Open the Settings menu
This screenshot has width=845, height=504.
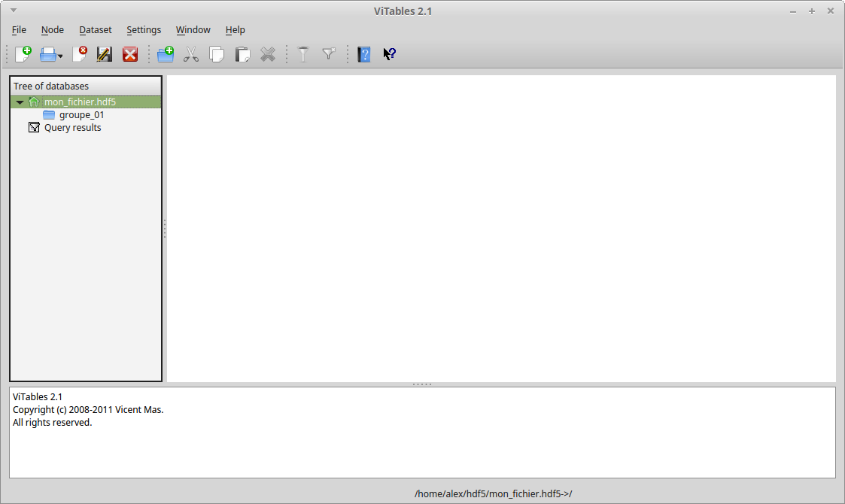tap(143, 30)
